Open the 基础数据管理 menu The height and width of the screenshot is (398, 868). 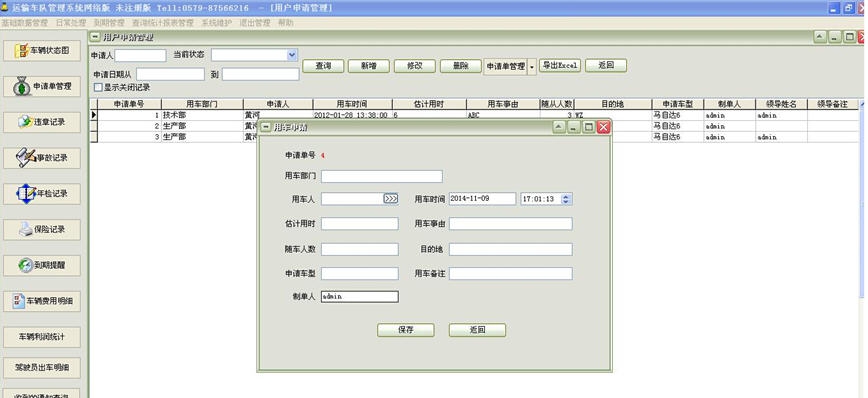click(x=24, y=23)
